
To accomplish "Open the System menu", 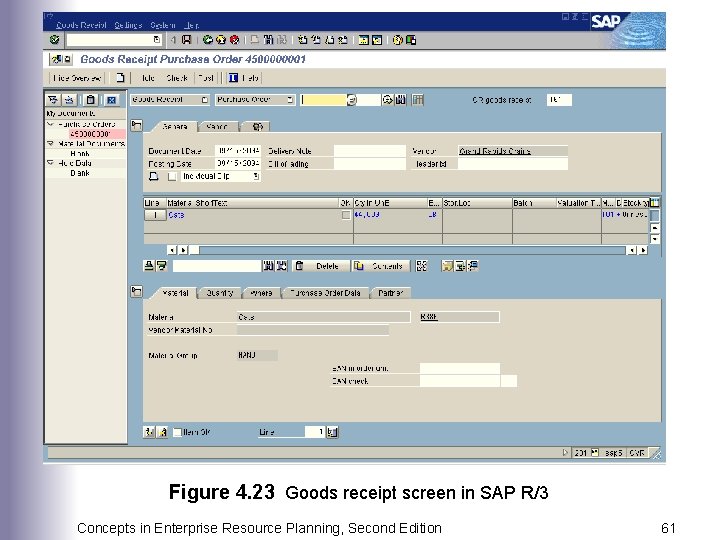I will [163, 25].
